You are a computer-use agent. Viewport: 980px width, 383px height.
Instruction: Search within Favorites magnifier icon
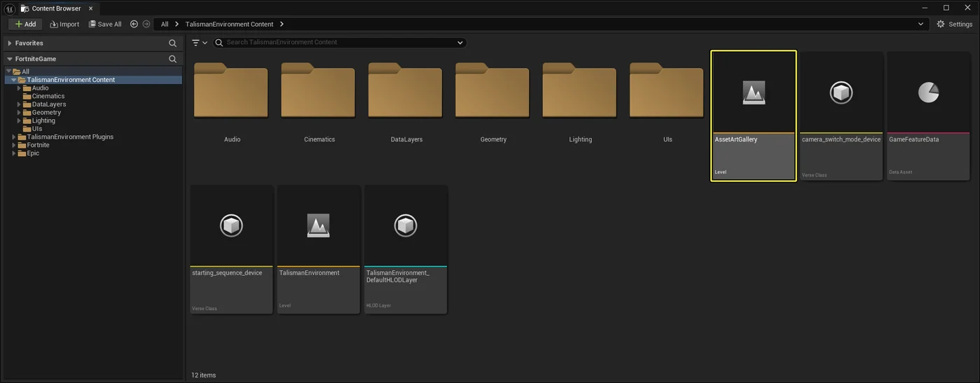[x=173, y=43]
